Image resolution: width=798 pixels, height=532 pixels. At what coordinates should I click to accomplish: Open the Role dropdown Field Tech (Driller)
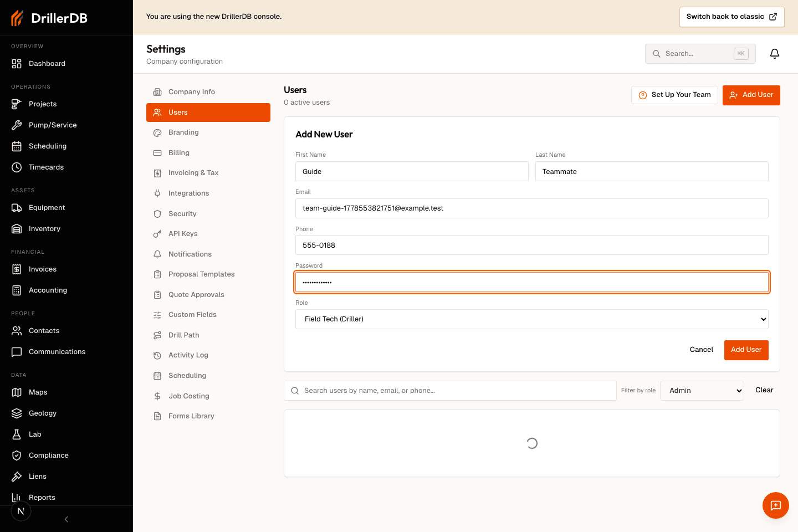532,319
